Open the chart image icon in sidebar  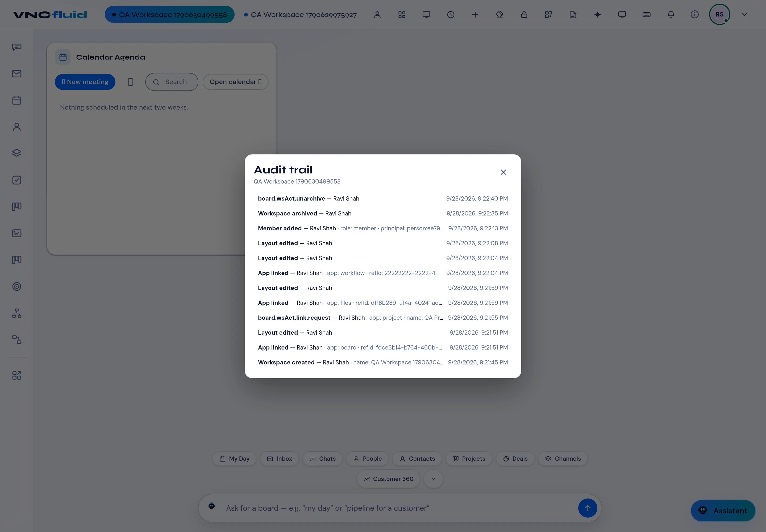17,233
